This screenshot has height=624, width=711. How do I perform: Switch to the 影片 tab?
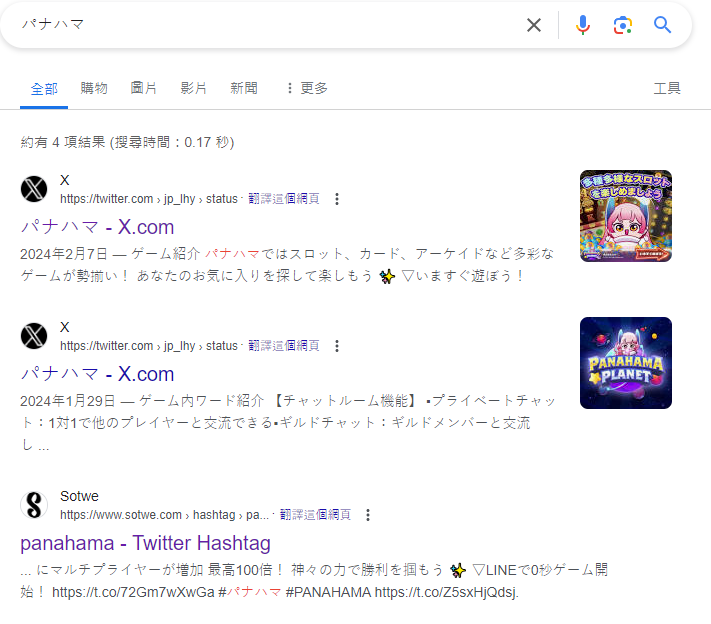(x=194, y=88)
